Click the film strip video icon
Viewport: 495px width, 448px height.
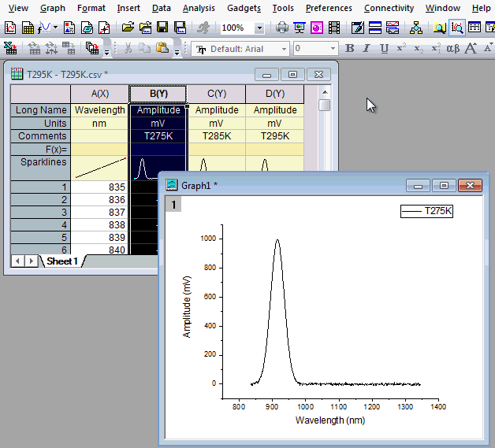(334, 28)
